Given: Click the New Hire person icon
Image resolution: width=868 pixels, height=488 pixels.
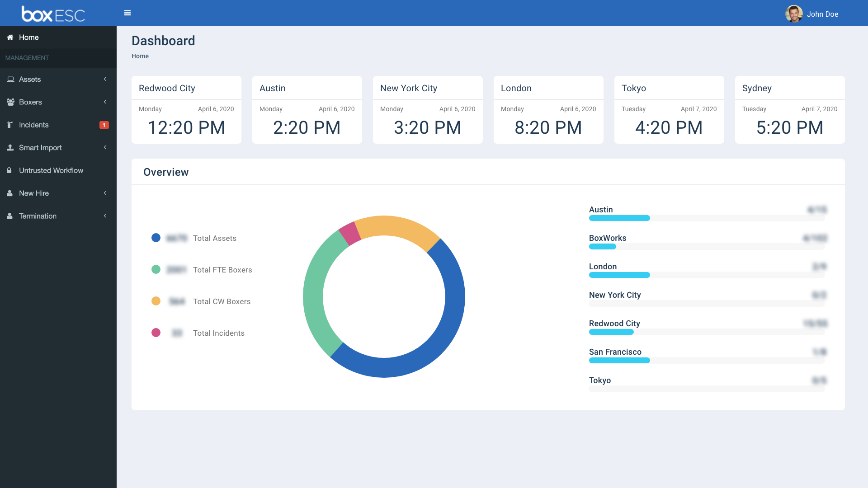Looking at the screenshot, I should click(9, 192).
